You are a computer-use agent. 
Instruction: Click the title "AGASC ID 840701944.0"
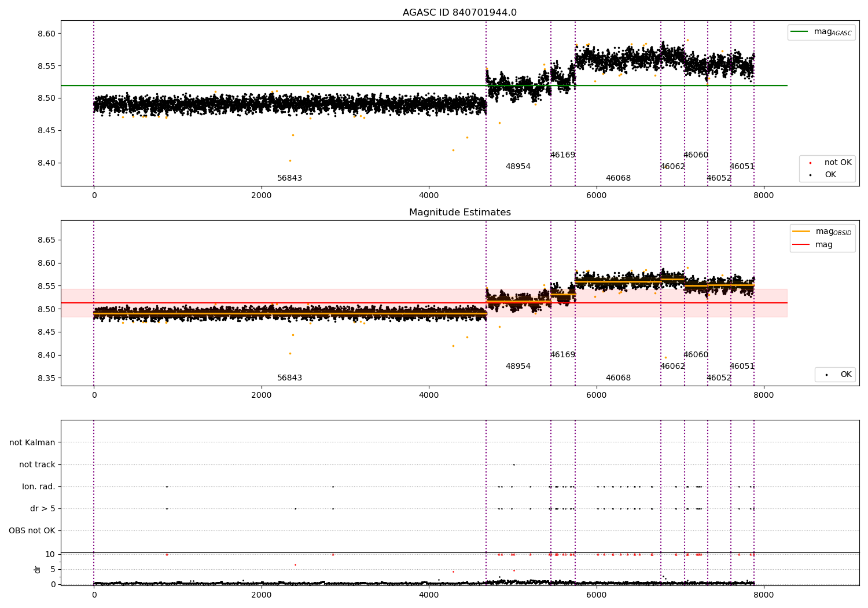460,13
